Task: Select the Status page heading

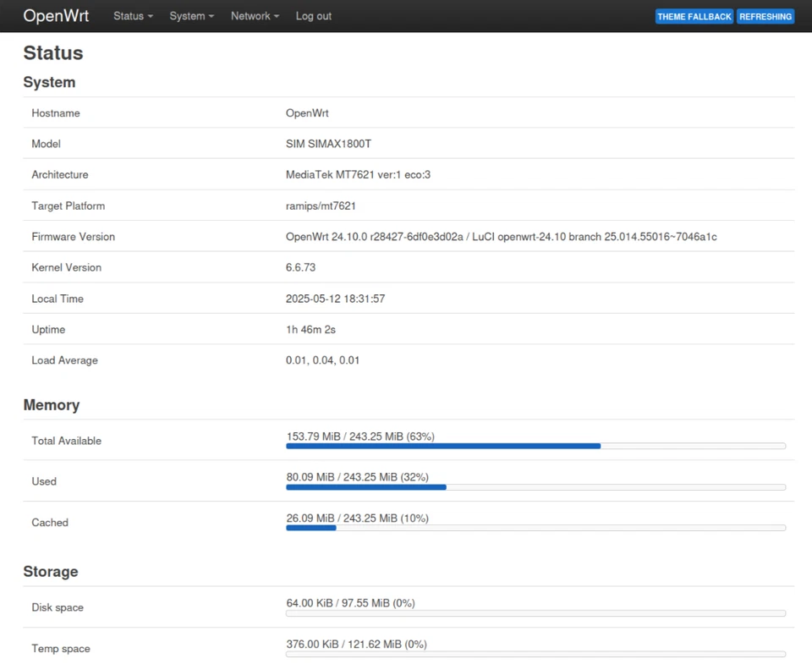Action: click(52, 52)
